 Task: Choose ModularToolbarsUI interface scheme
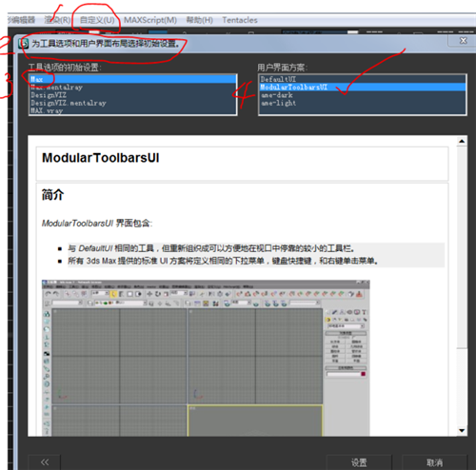363,87
